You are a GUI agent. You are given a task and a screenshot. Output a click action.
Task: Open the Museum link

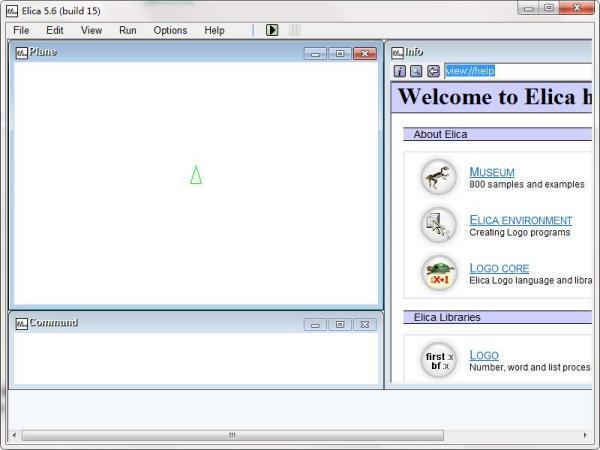(492, 172)
